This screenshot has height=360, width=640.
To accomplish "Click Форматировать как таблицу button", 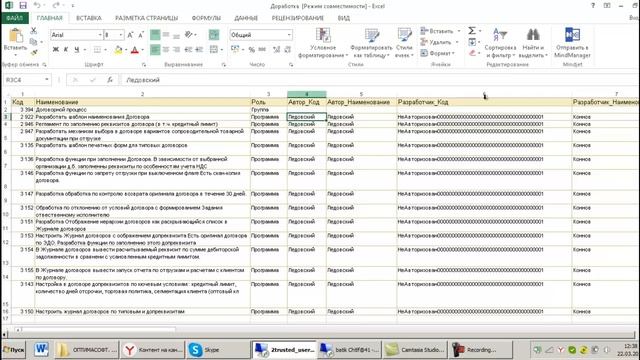I will 371,43.
